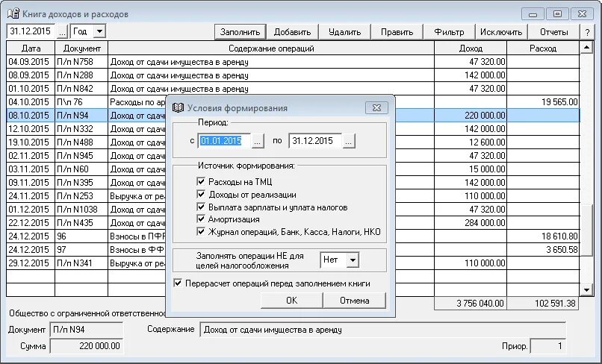Click the income value 284 000.00

click(471, 223)
